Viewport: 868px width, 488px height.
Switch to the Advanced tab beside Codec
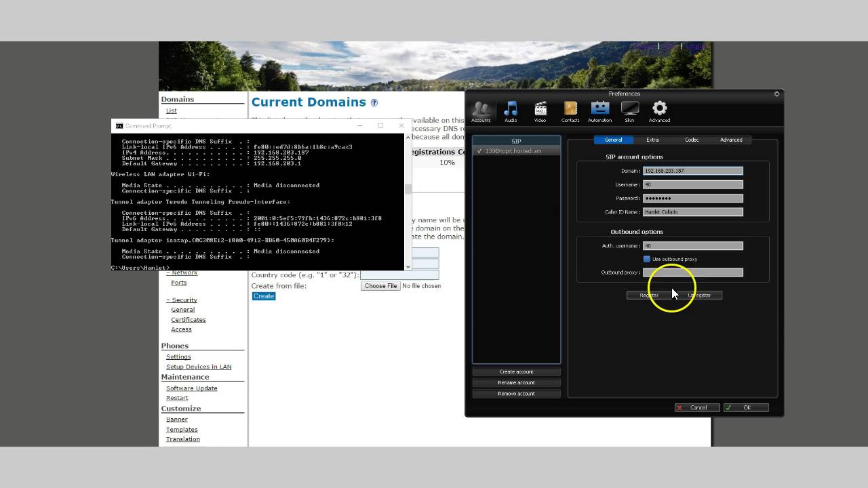(731, 140)
